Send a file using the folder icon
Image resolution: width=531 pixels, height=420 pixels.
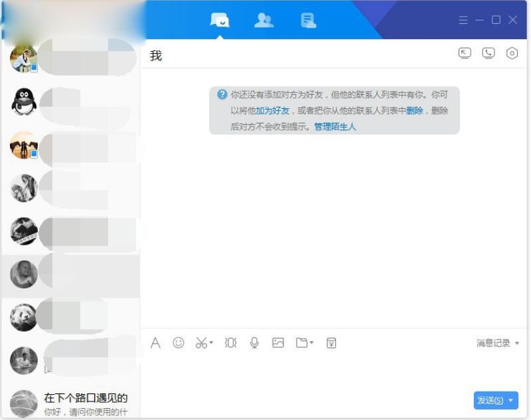tap(300, 343)
